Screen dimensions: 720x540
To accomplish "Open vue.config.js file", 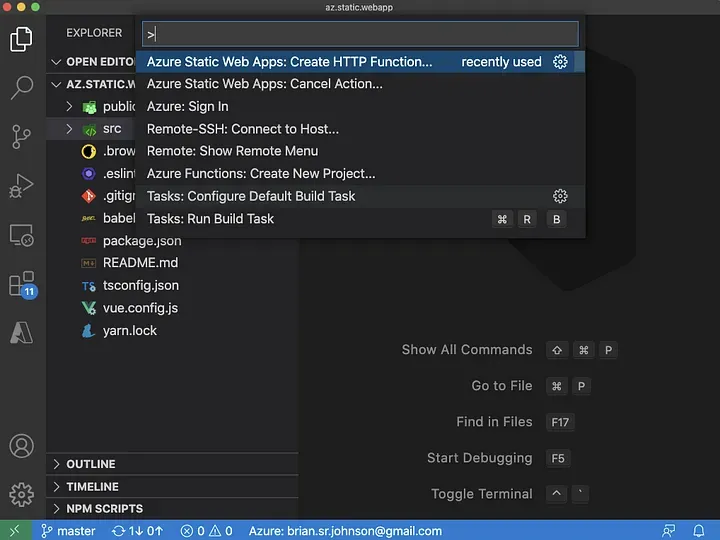I will pos(140,308).
